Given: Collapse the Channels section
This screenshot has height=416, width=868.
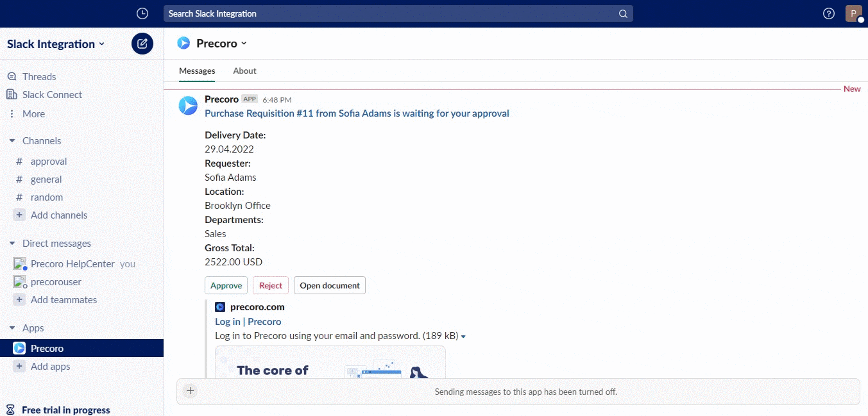Looking at the screenshot, I should tap(12, 141).
